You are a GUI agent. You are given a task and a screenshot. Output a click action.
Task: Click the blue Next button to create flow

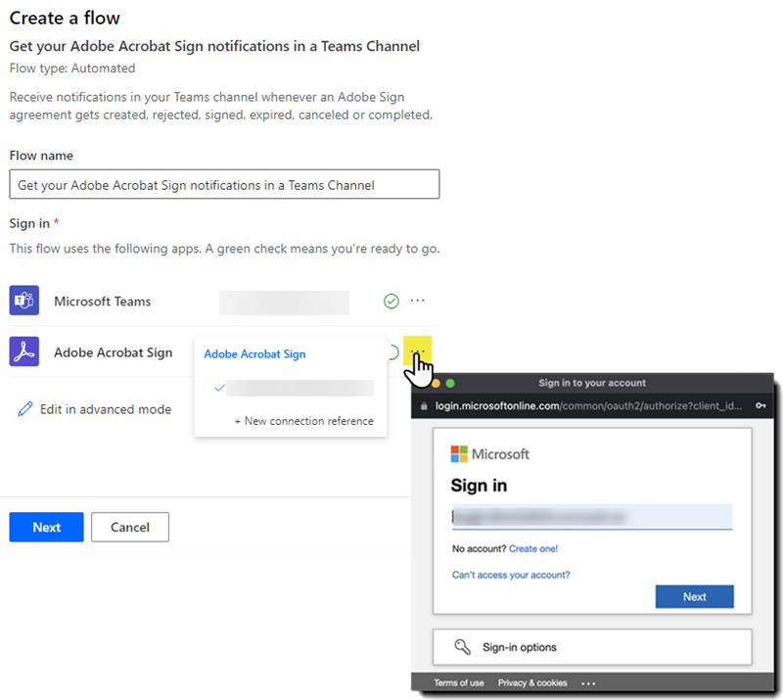point(46,527)
